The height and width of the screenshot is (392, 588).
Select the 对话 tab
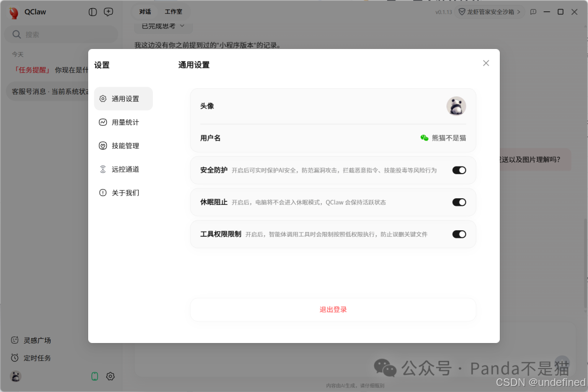[144, 11]
